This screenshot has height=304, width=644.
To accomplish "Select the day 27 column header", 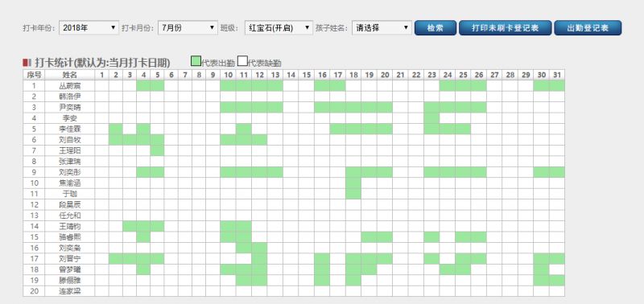I will [x=494, y=75].
